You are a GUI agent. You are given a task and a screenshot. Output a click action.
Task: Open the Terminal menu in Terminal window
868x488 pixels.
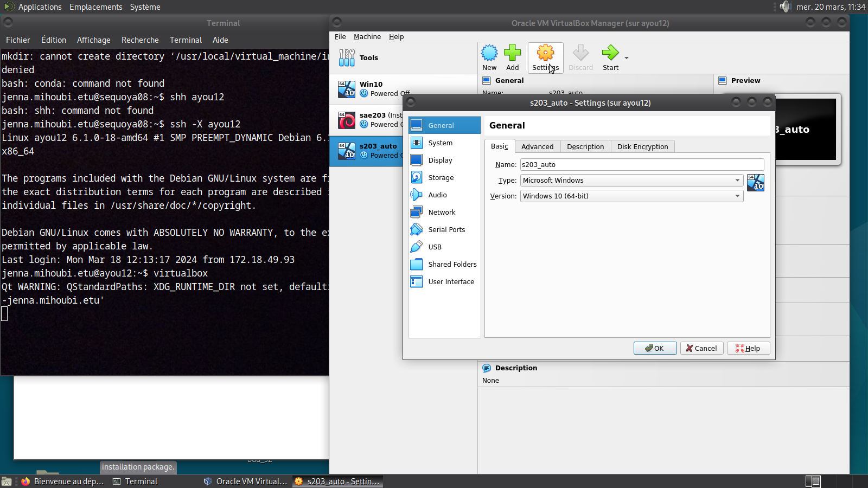coord(186,40)
